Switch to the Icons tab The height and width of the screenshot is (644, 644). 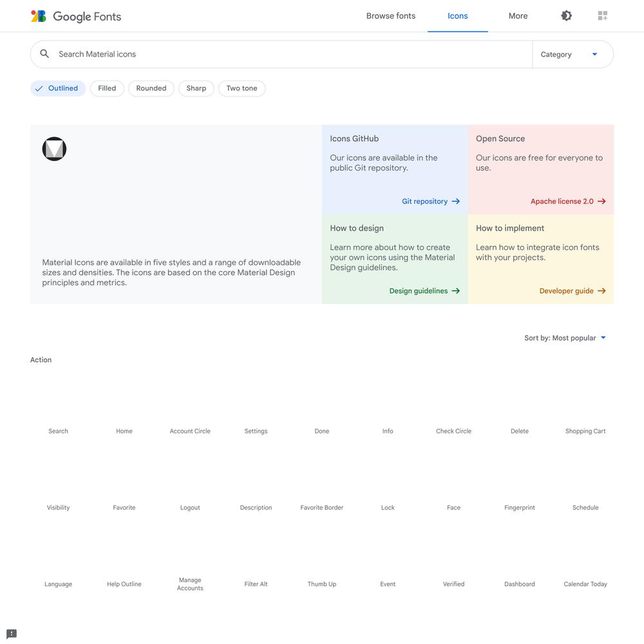click(457, 15)
